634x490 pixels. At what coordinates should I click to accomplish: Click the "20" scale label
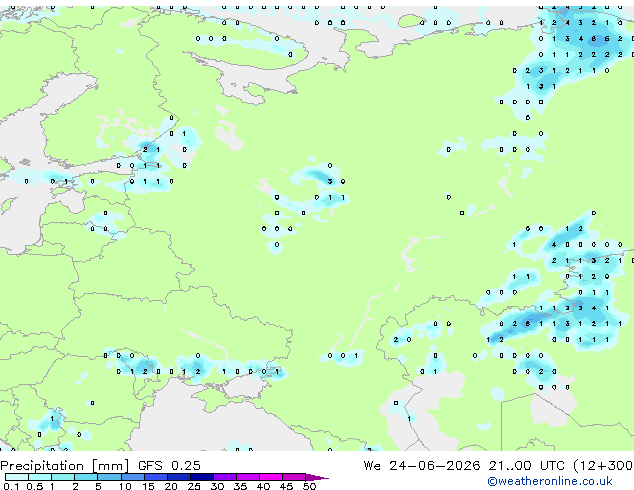pyautogui.click(x=171, y=486)
